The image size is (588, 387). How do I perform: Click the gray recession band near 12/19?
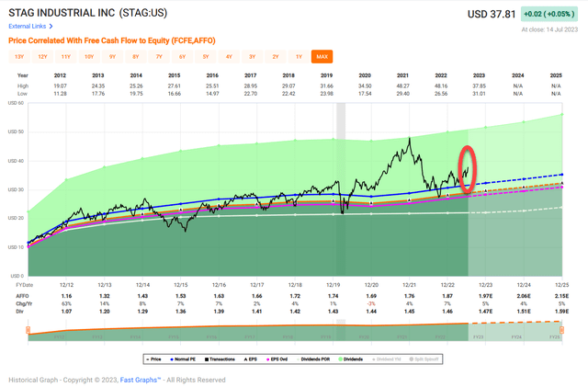click(341, 189)
